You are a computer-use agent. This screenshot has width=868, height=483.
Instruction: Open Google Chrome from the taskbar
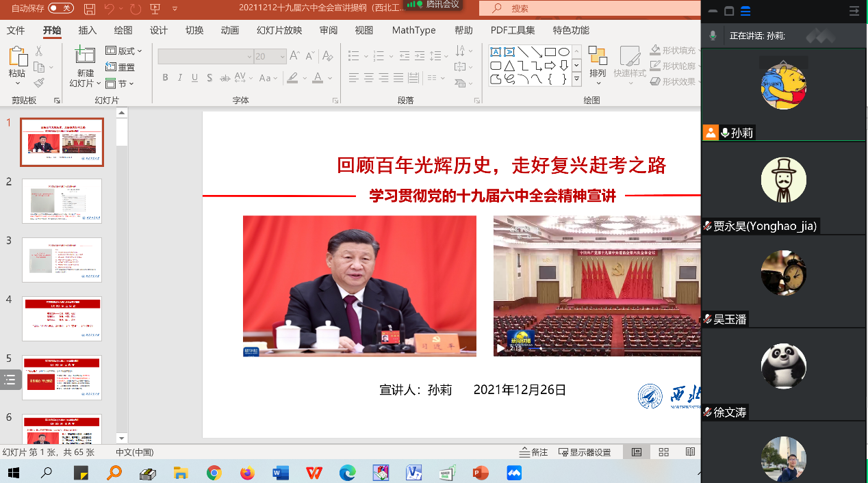(214, 473)
